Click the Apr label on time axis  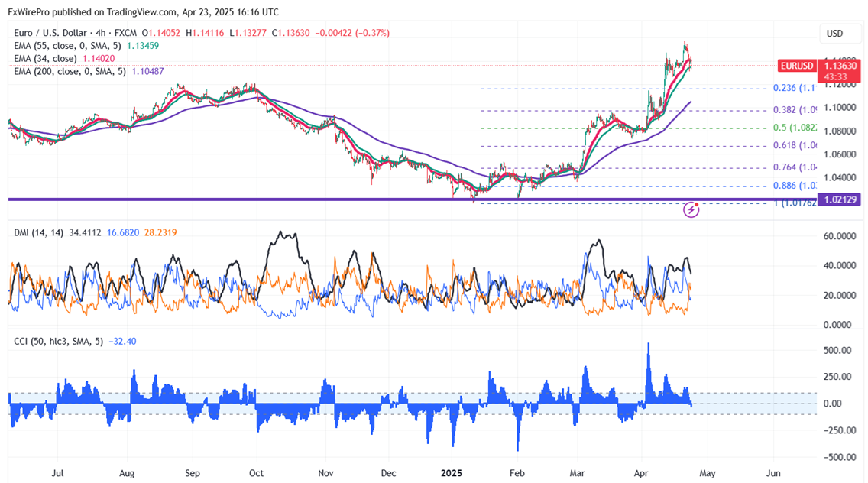(641, 474)
